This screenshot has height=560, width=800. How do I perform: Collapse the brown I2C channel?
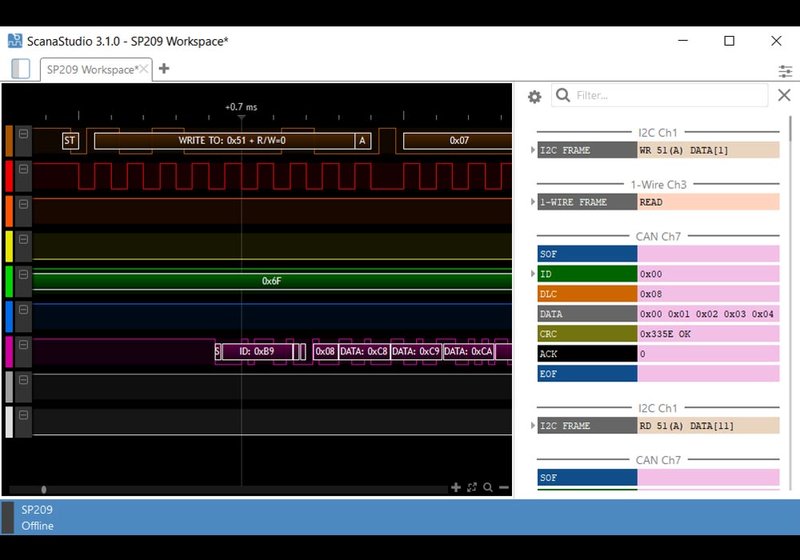[x=23, y=134]
